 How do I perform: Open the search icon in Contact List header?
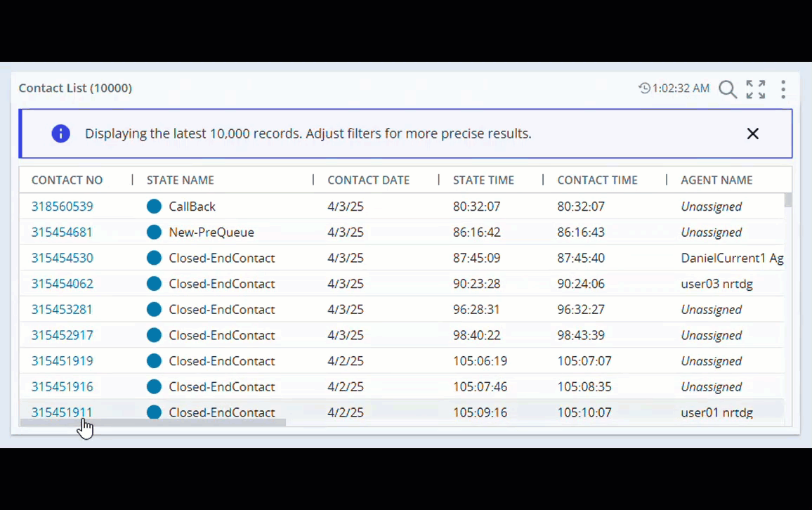coord(728,89)
